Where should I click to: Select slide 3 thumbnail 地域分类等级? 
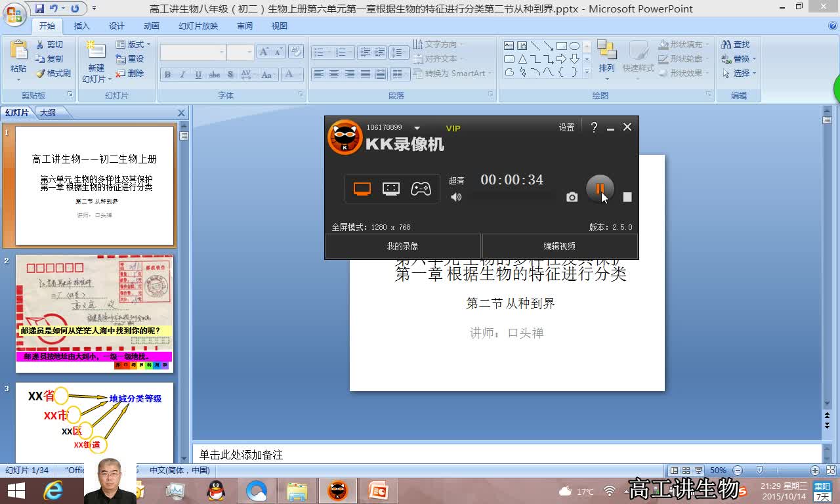[94, 423]
